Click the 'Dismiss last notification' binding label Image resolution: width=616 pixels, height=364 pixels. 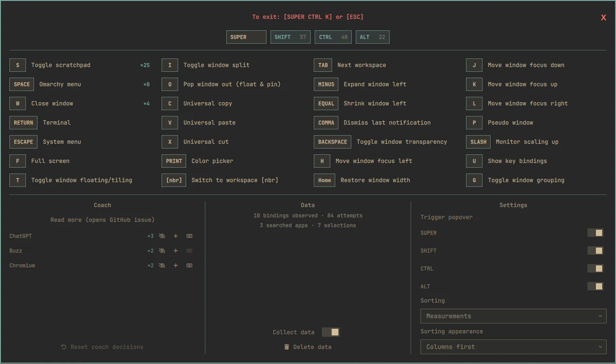[x=387, y=123]
